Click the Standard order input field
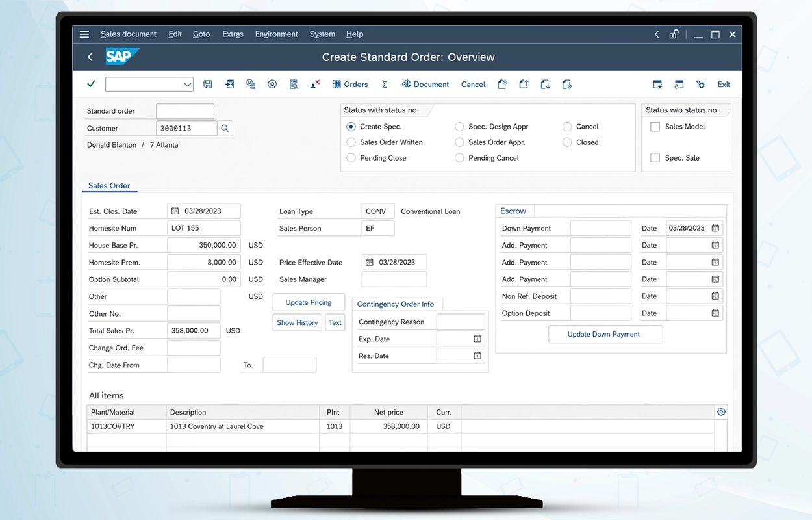The height and width of the screenshot is (520, 812). coord(185,111)
